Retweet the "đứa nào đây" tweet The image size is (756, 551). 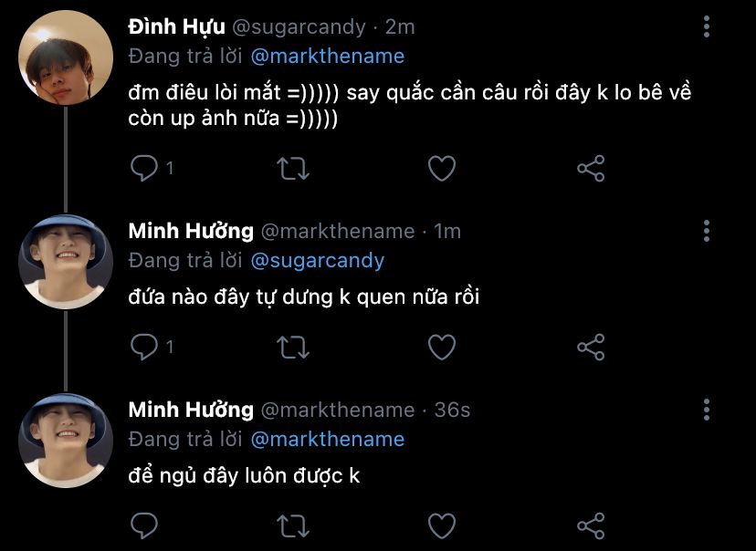coord(293,347)
